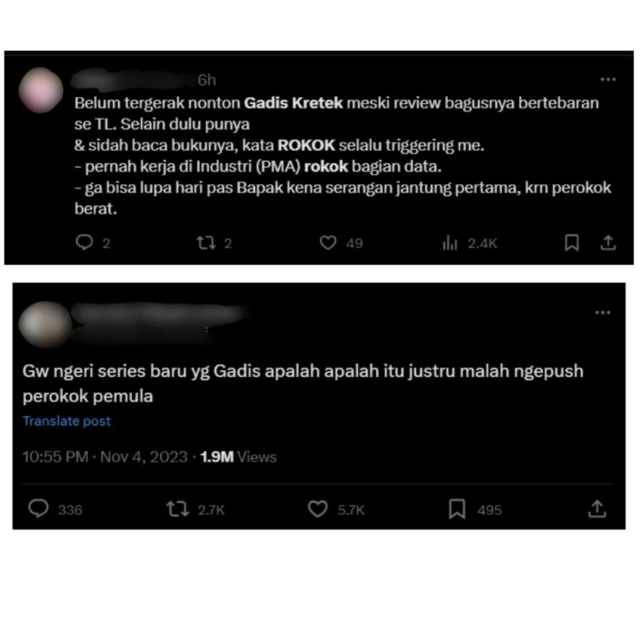Image resolution: width=644 pixels, height=644 pixels.
Task: Share the second tweet via upload icon
Action: [597, 509]
